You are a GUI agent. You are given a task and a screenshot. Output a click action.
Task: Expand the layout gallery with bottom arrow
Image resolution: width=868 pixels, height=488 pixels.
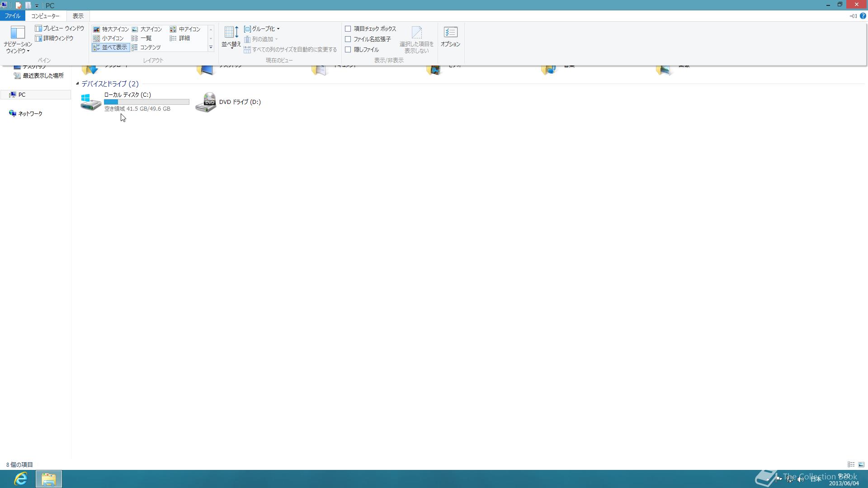click(x=211, y=47)
